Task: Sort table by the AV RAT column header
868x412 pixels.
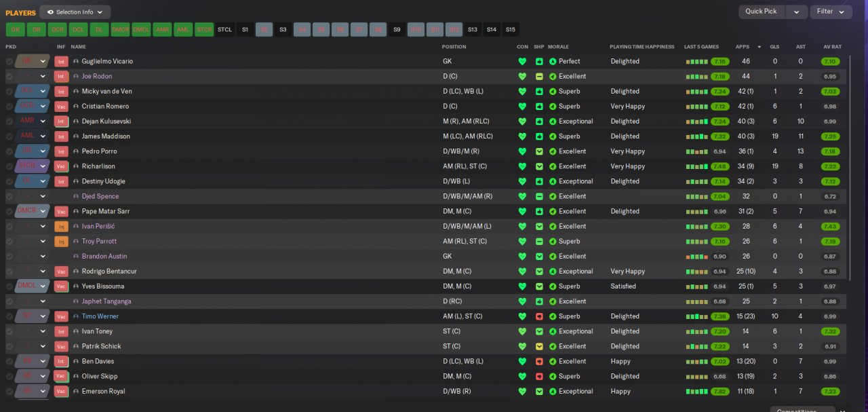Action: tap(832, 47)
